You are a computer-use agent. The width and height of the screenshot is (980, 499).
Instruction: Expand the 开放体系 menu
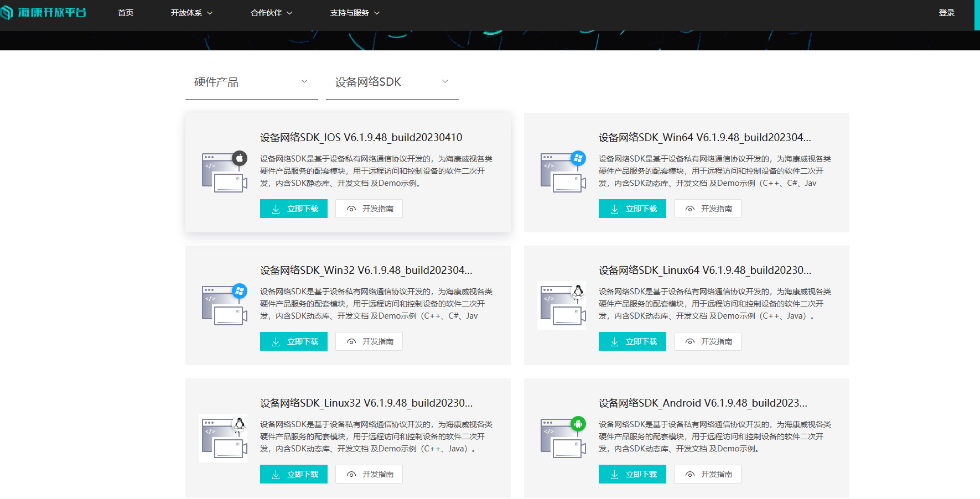click(191, 13)
